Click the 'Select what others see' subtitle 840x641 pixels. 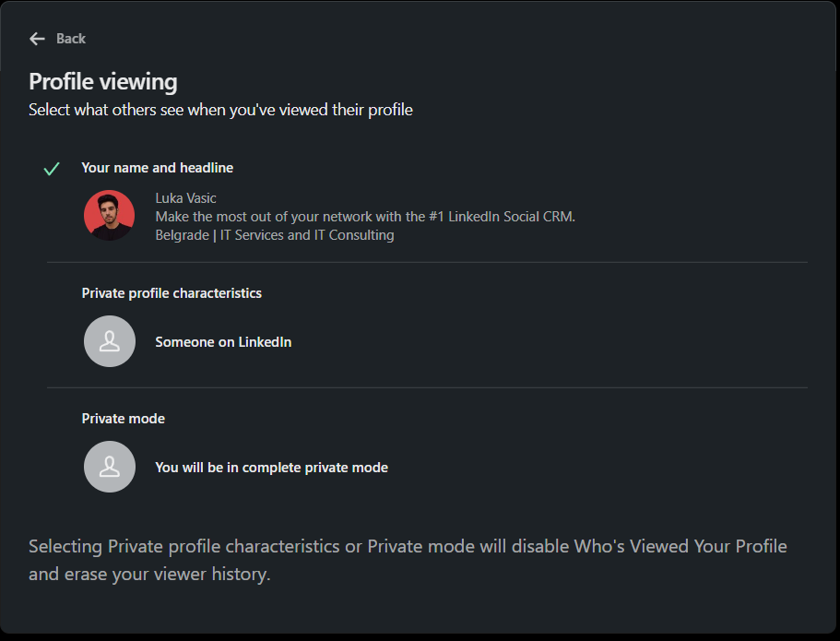(x=220, y=110)
